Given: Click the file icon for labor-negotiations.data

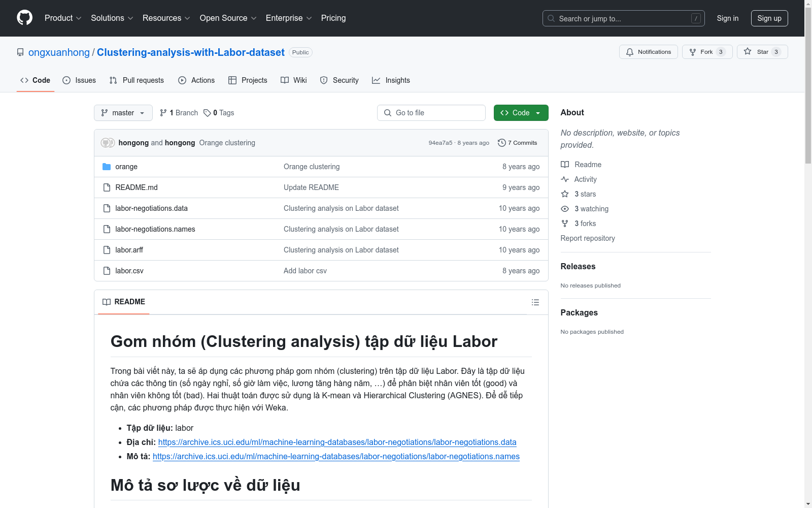Looking at the screenshot, I should pos(107,208).
